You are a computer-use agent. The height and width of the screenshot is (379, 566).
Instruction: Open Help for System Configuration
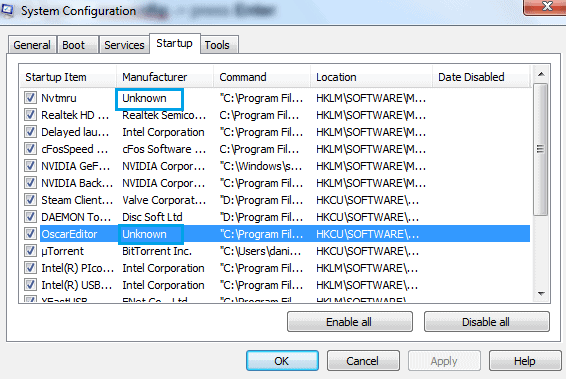pyautogui.click(x=525, y=361)
